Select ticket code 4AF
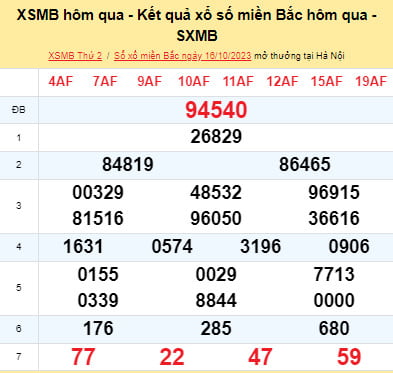Screen dimensions: 393x373 click(x=60, y=81)
